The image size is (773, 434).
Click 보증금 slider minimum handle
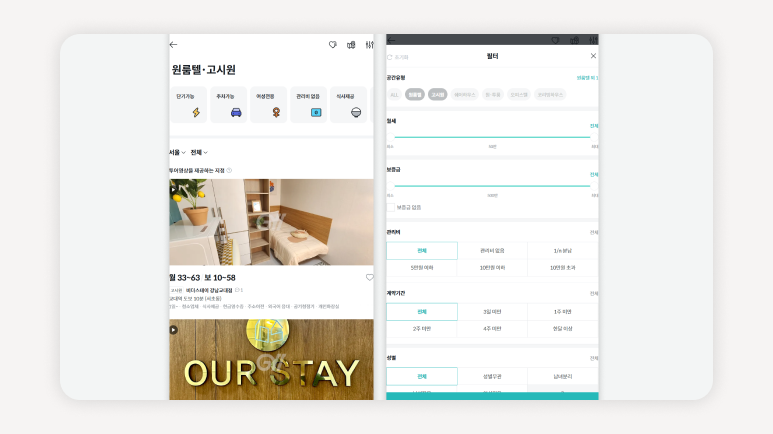(390, 186)
